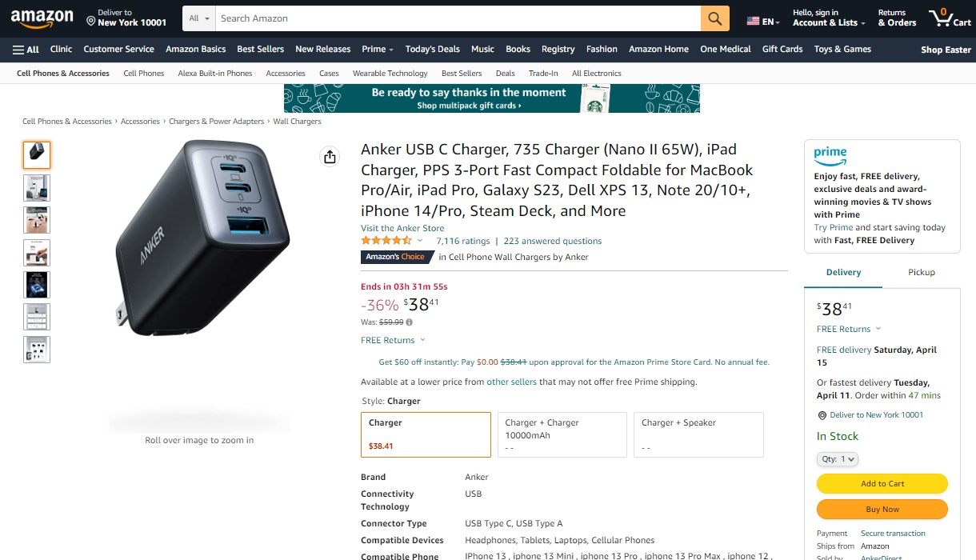
Task: Select the second product thumbnail image
Action: tap(37, 187)
